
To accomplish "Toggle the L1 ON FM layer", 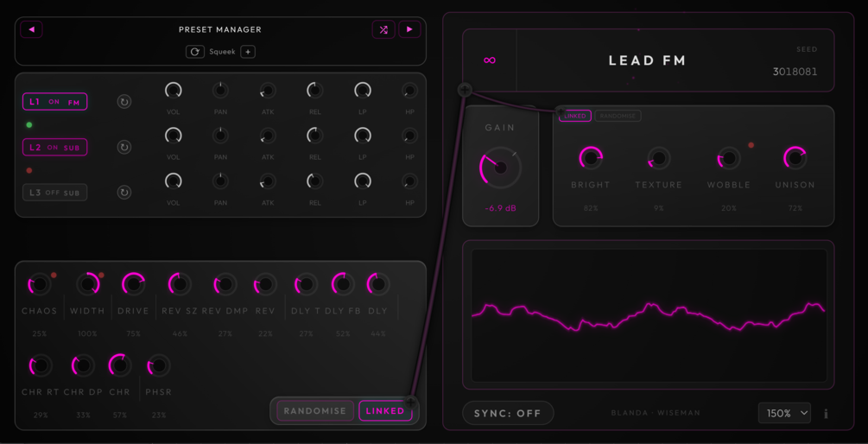I will pyautogui.click(x=54, y=102).
